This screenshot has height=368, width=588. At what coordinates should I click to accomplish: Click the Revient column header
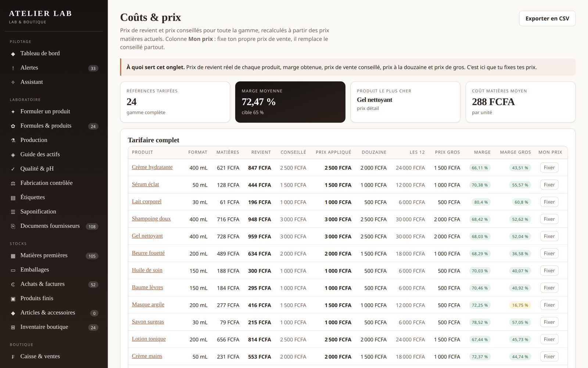pyautogui.click(x=261, y=152)
